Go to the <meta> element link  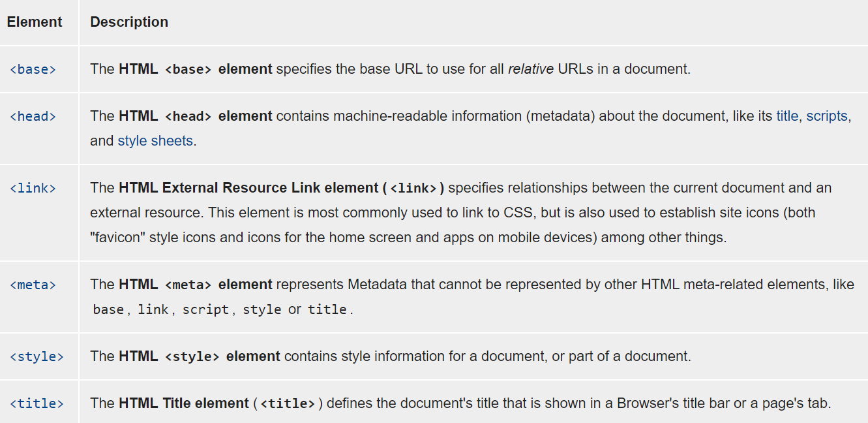[x=33, y=285]
